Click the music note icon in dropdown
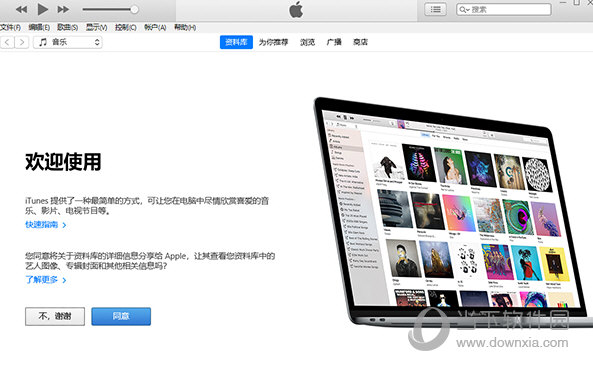This screenshot has width=593, height=372. click(43, 42)
